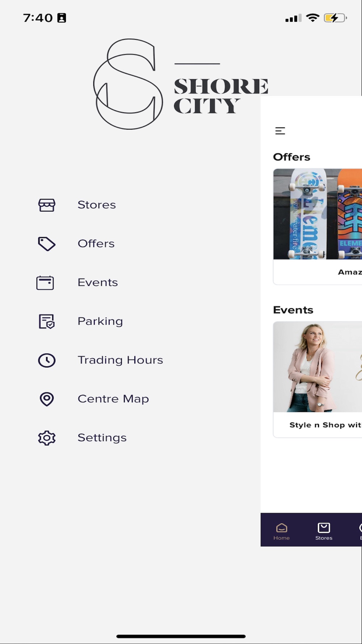Tap the 'Style n Shop' event title
Viewport: 362px width, 644px height.
click(x=325, y=425)
